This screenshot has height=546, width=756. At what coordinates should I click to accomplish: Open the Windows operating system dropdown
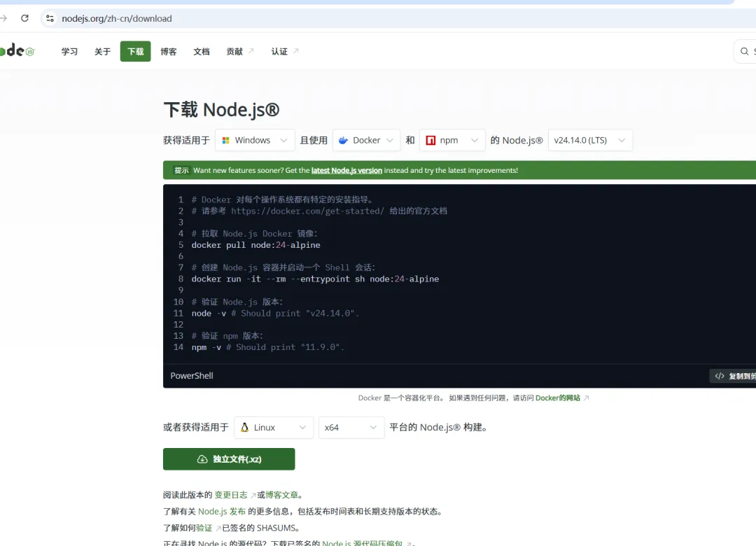tap(255, 141)
